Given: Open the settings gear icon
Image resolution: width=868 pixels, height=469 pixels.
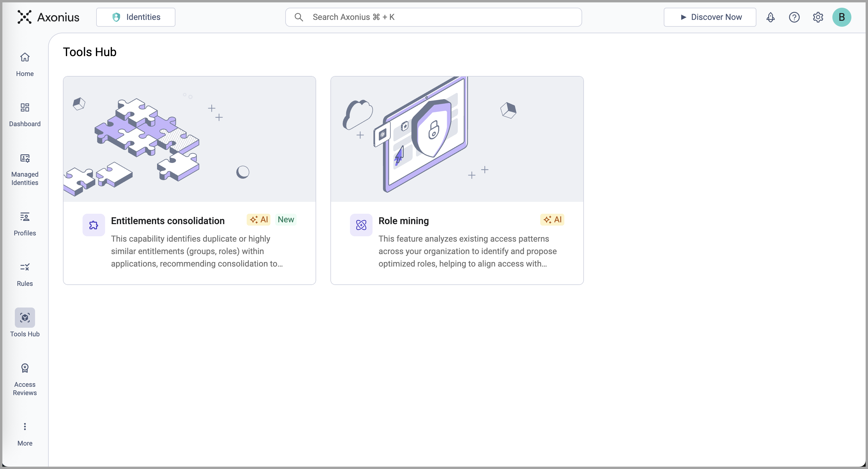Looking at the screenshot, I should pyautogui.click(x=818, y=17).
